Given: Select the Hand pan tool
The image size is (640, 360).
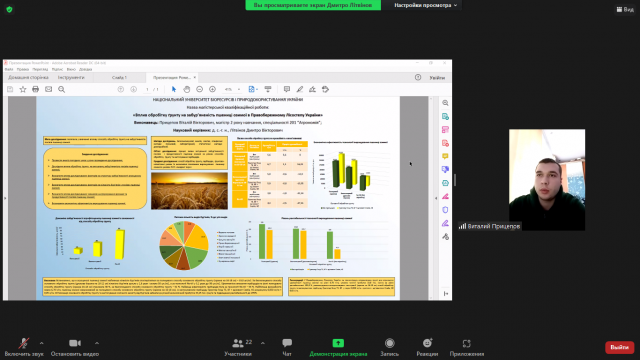Looking at the screenshot, I should [187, 89].
